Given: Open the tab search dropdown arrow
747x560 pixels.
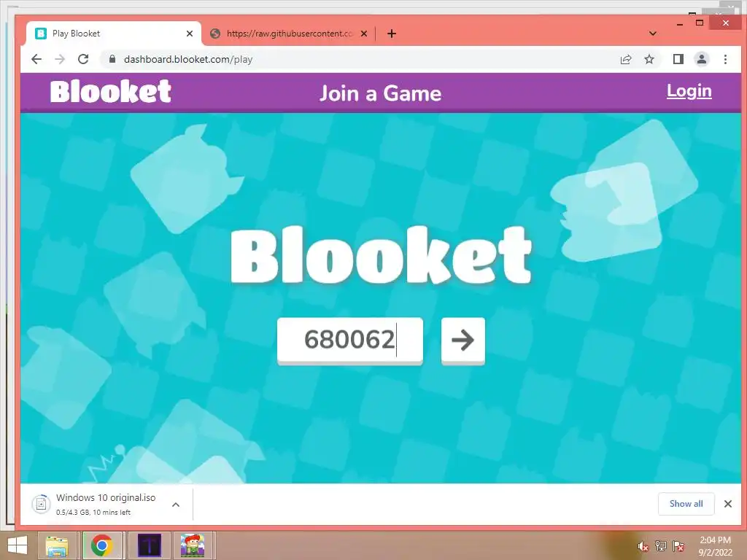Looking at the screenshot, I should (x=653, y=34).
